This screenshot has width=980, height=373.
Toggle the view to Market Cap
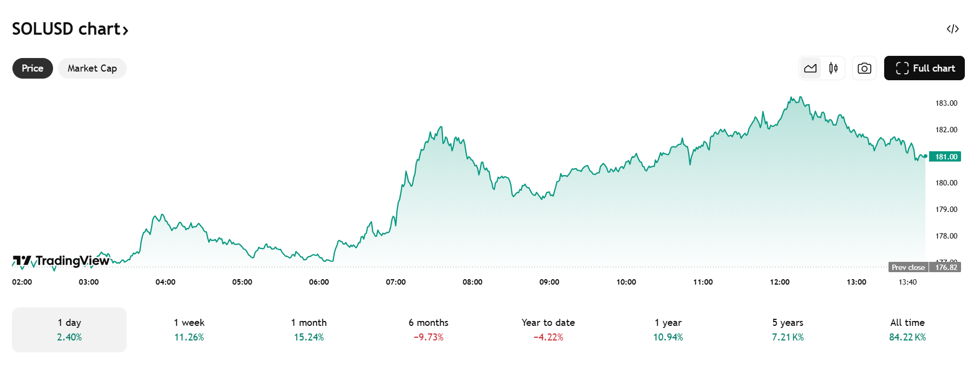point(92,68)
